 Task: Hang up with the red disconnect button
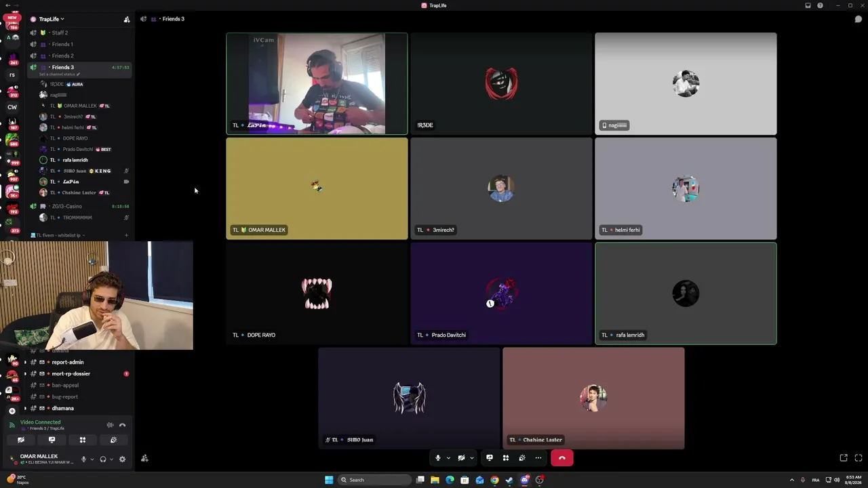pos(562,458)
